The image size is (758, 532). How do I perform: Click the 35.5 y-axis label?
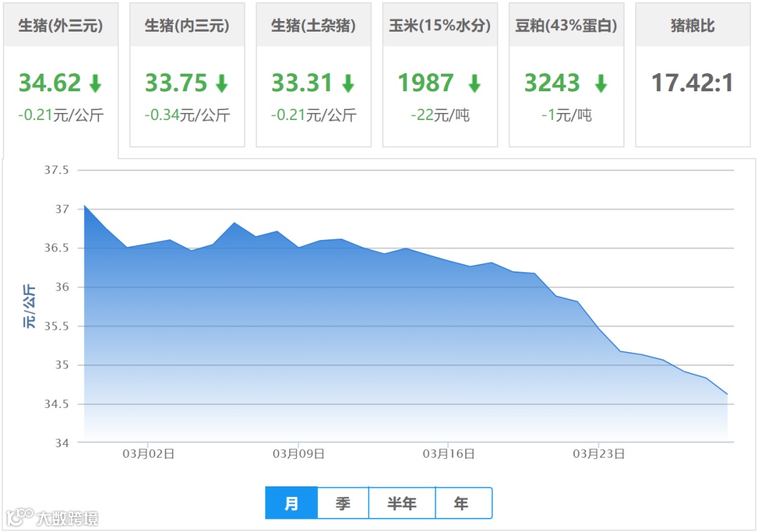pyautogui.click(x=57, y=326)
